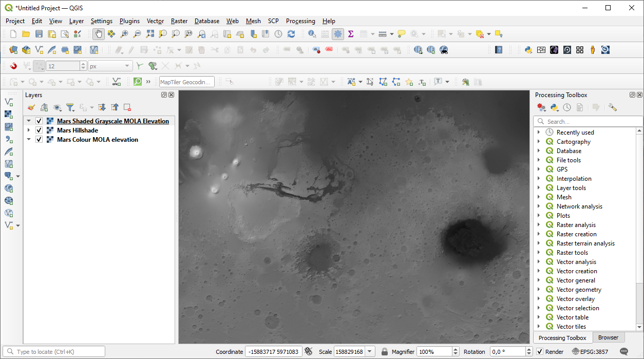Open the Identify Features tool
The width and height of the screenshot is (644, 359).
click(x=312, y=34)
